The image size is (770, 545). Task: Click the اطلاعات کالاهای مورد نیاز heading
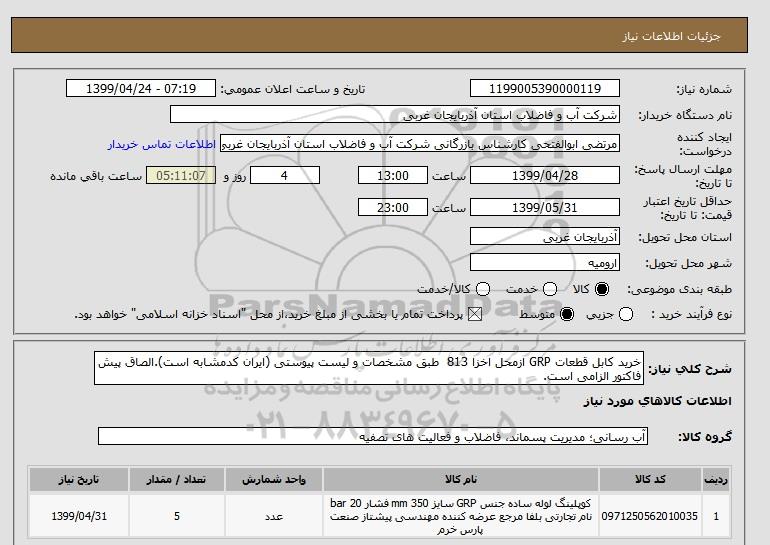658,401
